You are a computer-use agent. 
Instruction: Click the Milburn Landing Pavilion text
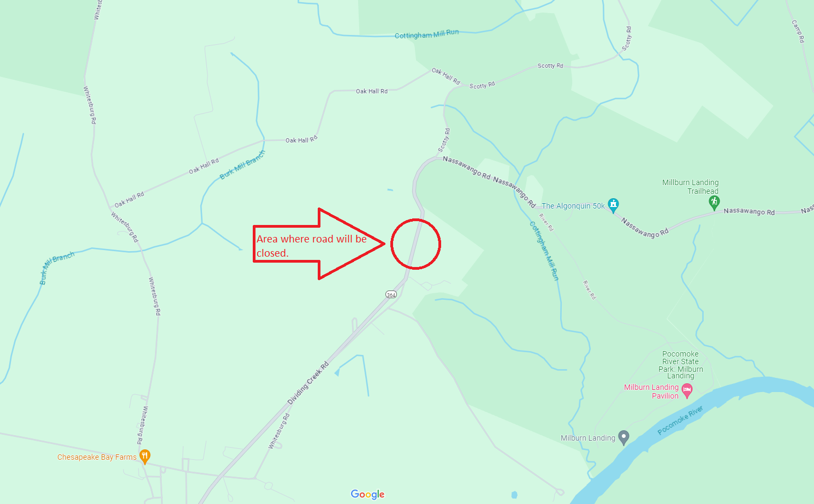coord(651,392)
